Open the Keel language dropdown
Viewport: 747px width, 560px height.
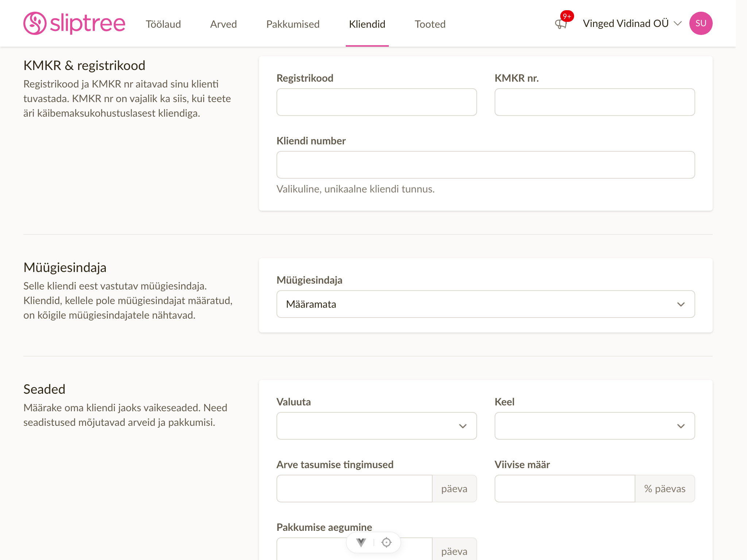(595, 426)
